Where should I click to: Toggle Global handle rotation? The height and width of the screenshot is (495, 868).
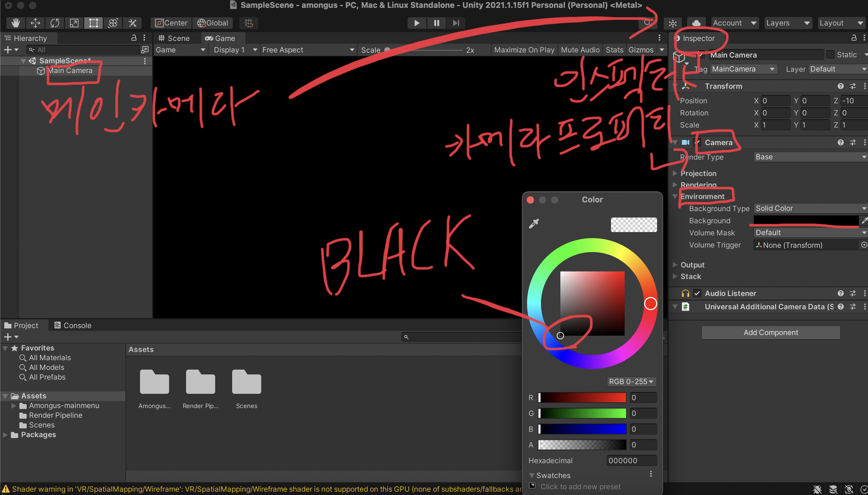tap(212, 23)
